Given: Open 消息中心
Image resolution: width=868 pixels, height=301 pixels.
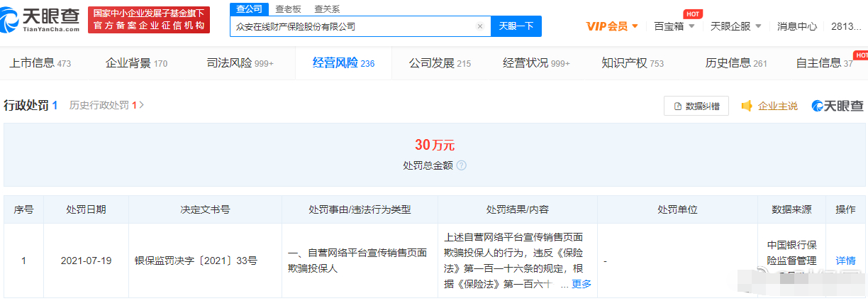Looking at the screenshot, I should tap(797, 26).
